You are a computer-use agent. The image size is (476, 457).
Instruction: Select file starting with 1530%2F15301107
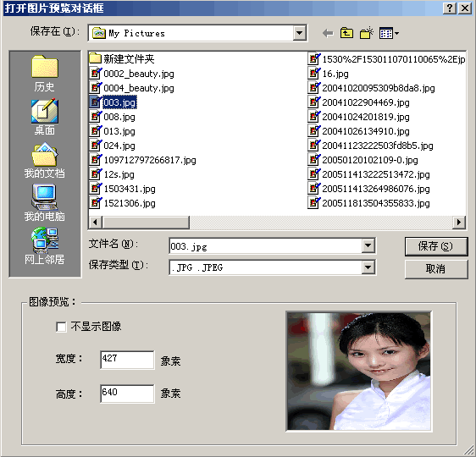pos(394,59)
